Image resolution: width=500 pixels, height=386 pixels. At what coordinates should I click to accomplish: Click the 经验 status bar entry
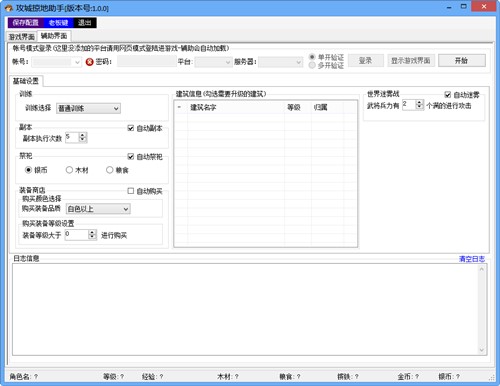pyautogui.click(x=152, y=377)
